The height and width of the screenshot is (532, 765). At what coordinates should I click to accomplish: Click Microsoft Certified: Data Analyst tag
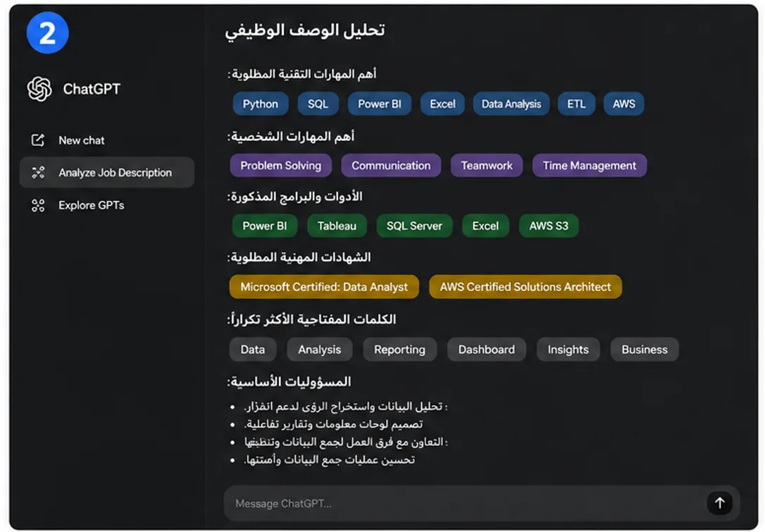324,287
